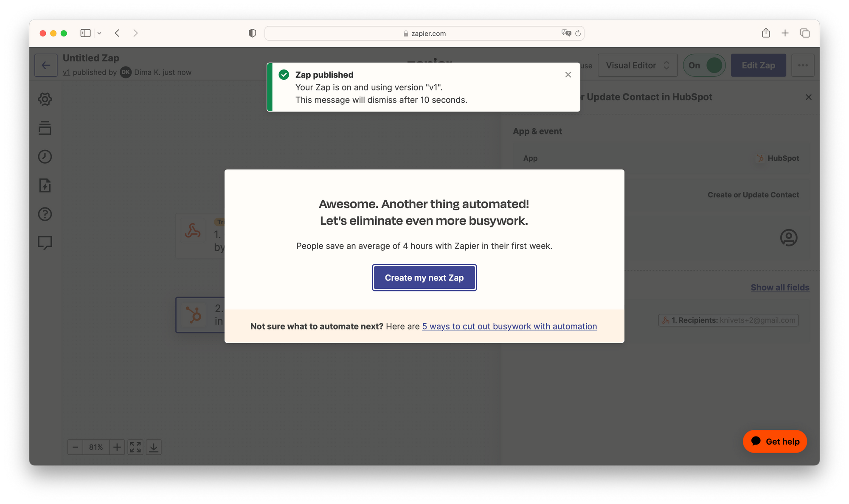The image size is (849, 504).
Task: Open the comments speech bubble icon
Action: point(45,243)
